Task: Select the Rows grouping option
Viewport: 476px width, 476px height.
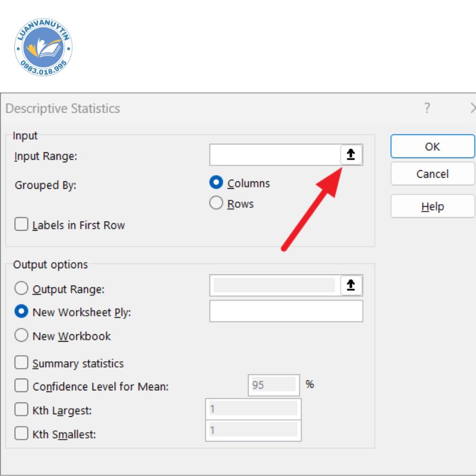Action: click(x=216, y=204)
